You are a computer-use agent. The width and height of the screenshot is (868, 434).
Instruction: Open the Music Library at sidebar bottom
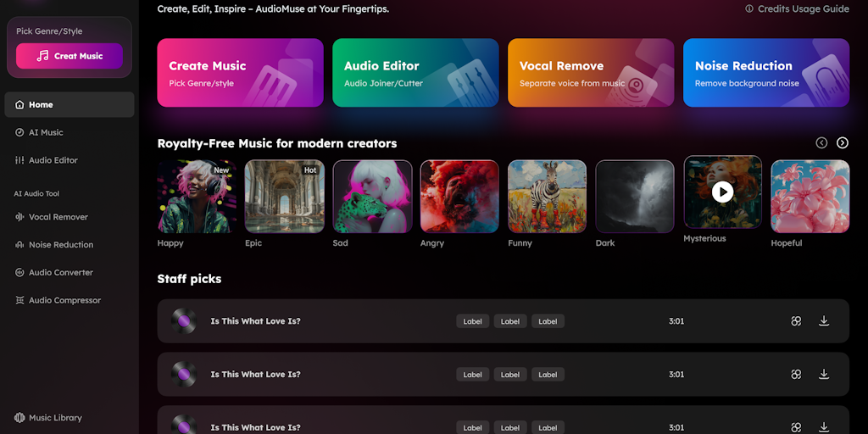[48, 418]
